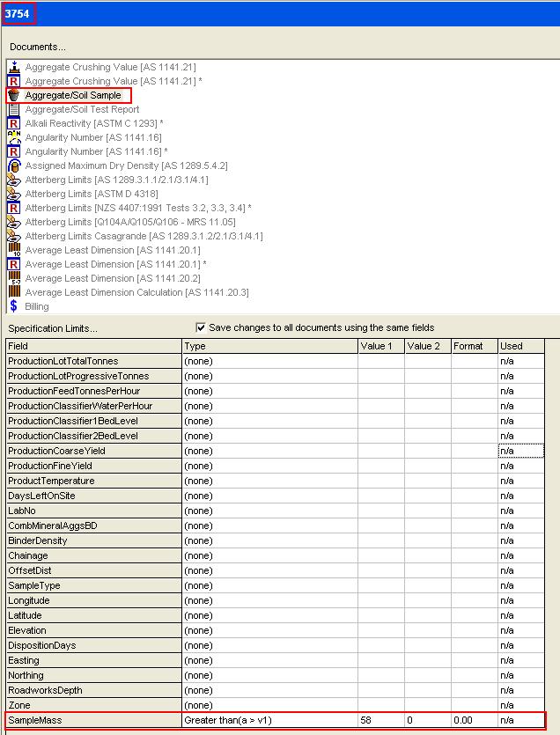Click the Average Least Dimension [AS 1141.20.2] icon
The height and width of the screenshot is (735, 560).
pyautogui.click(x=14, y=278)
